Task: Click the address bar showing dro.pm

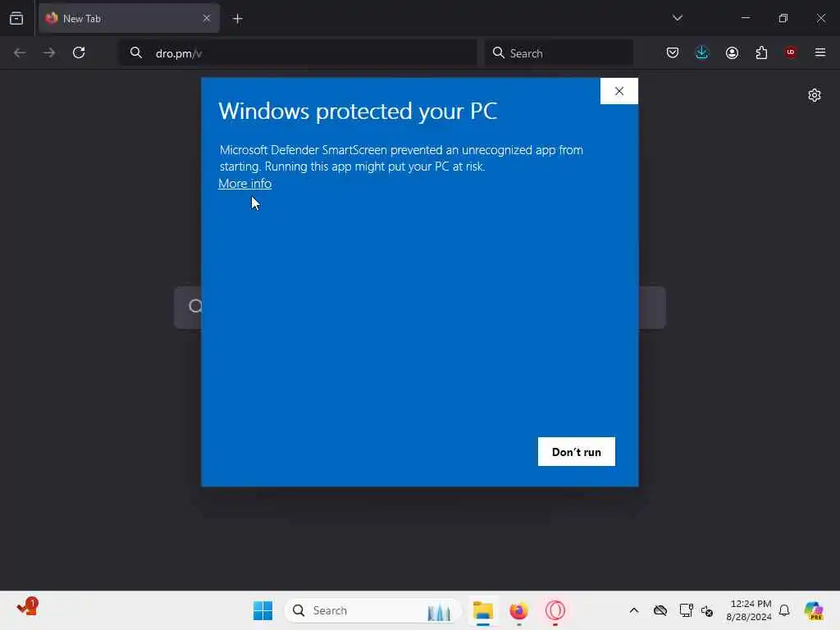Action: click(x=299, y=53)
